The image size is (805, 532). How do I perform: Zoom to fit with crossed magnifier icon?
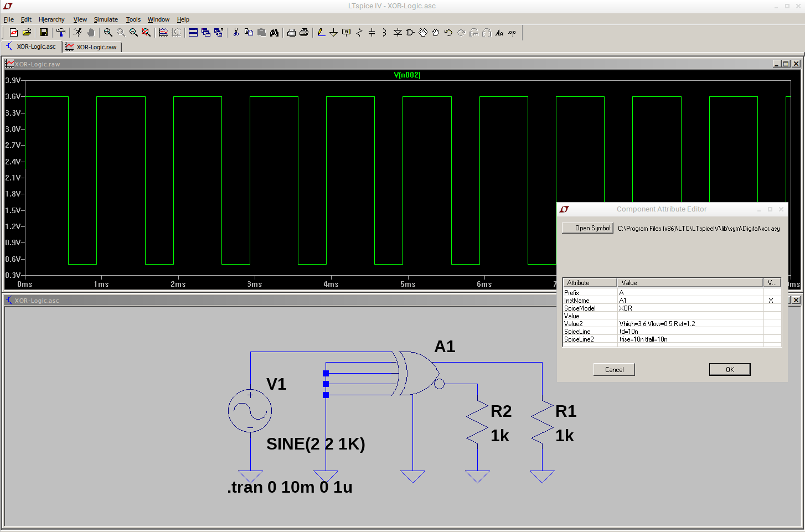[x=146, y=33]
